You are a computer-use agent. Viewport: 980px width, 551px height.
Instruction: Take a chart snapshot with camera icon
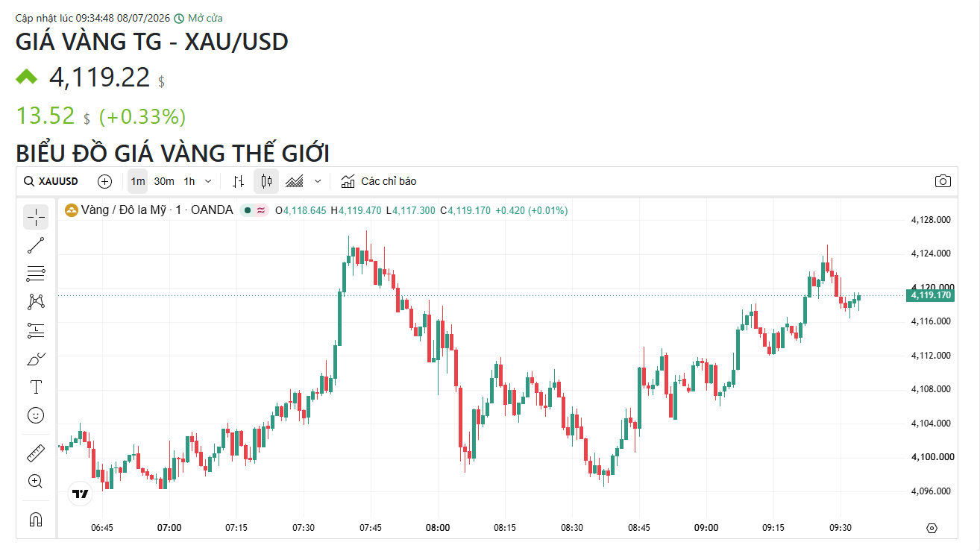[x=943, y=181]
